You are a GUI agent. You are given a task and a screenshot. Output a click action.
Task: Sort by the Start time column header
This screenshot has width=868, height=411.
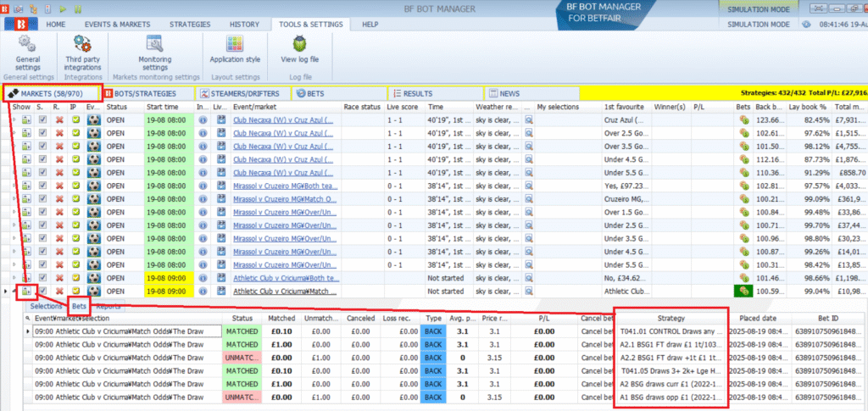click(x=170, y=106)
